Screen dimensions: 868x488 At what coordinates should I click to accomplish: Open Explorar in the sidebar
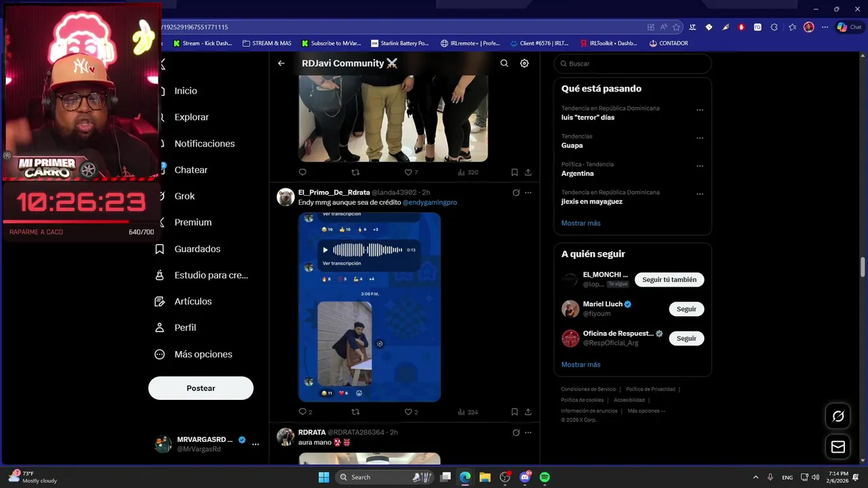[191, 117]
